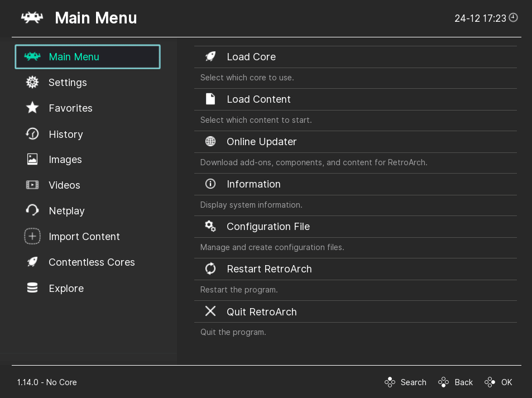
Task: Select the Settings gear icon
Action: pos(32,82)
